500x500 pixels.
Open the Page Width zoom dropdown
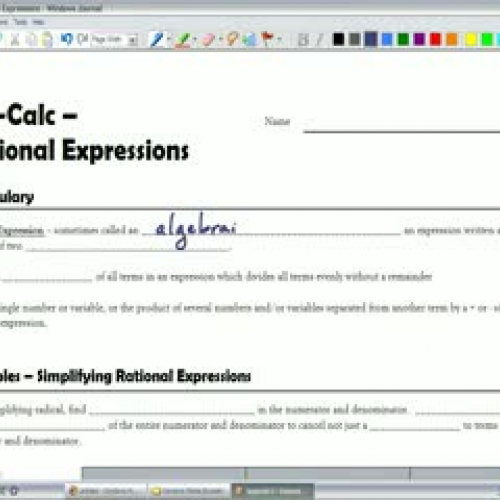pos(133,40)
